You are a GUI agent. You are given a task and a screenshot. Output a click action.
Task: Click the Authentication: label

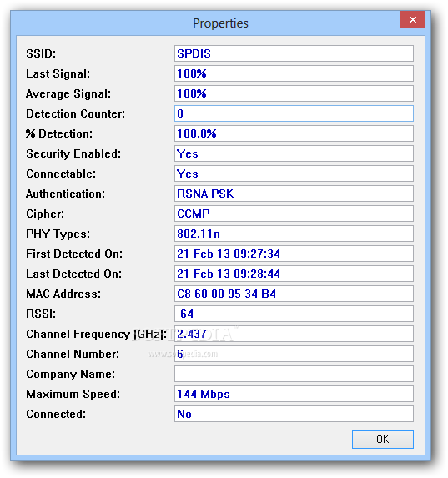pos(66,194)
